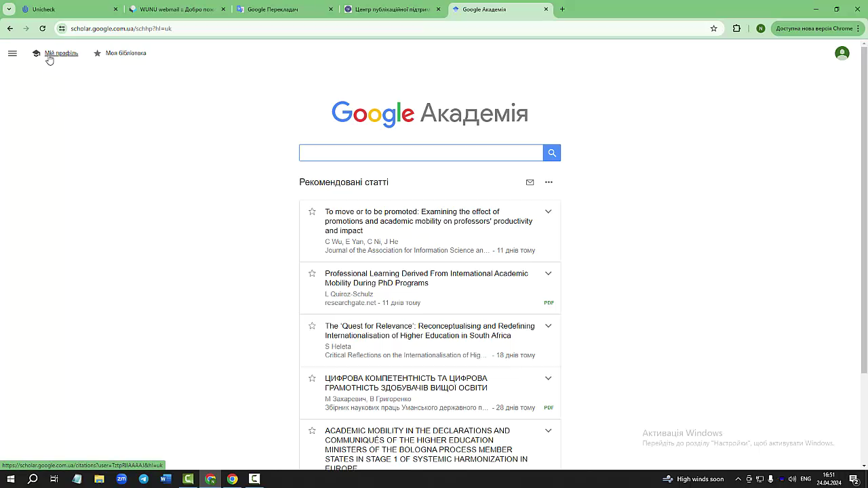Open the three-dots recommended articles menu
Screen dimensions: 868x488
point(549,182)
